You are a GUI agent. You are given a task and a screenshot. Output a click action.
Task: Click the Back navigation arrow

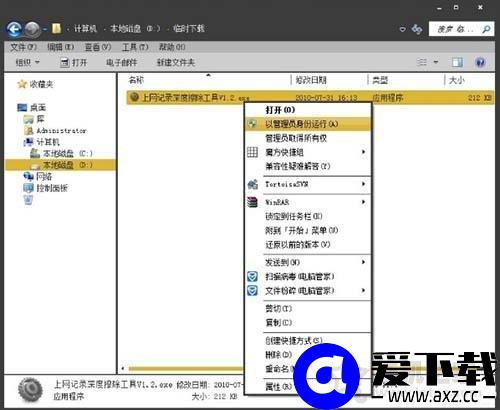click(x=14, y=29)
